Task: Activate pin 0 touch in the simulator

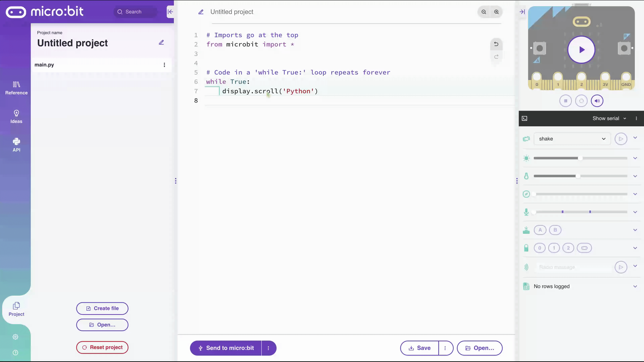Action: click(540, 248)
